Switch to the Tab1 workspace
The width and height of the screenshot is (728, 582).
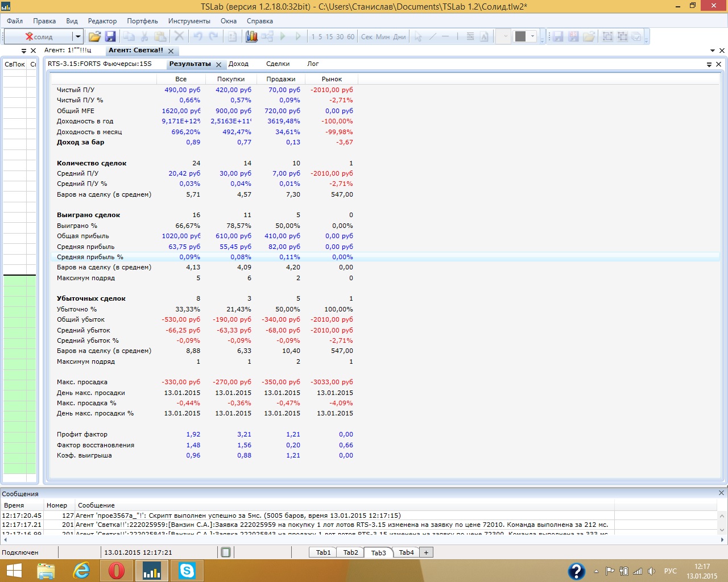323,552
